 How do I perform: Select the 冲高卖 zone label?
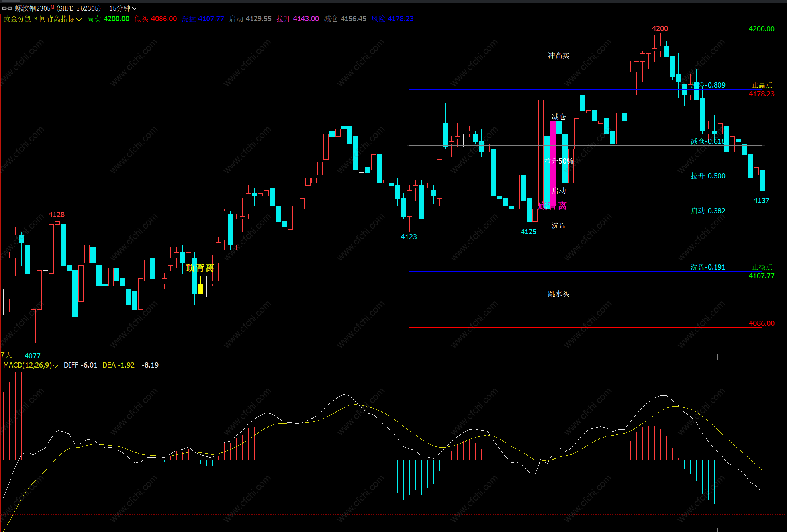click(558, 55)
